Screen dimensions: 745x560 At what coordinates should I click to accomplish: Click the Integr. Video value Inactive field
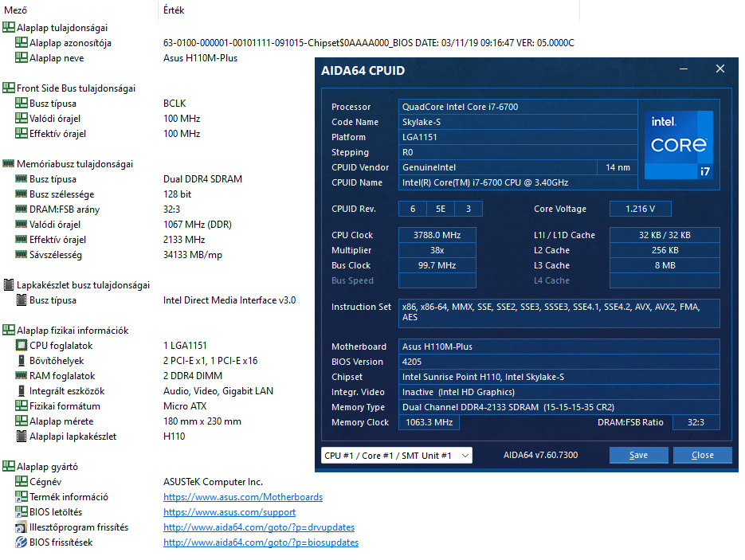coord(559,392)
